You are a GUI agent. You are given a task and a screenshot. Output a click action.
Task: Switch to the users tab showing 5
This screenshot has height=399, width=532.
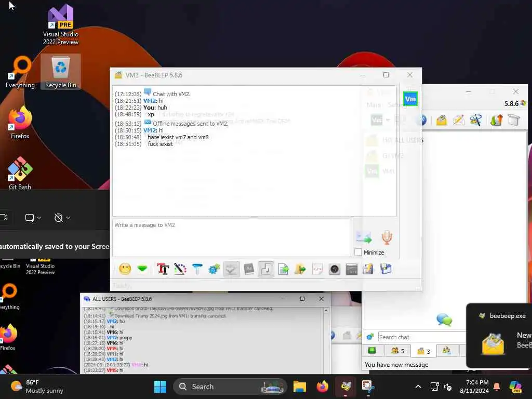click(397, 351)
